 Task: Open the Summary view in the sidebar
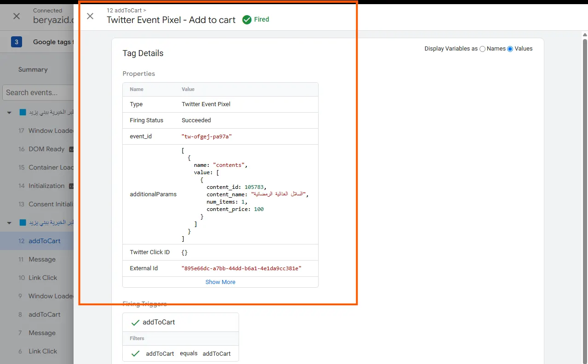(x=33, y=69)
